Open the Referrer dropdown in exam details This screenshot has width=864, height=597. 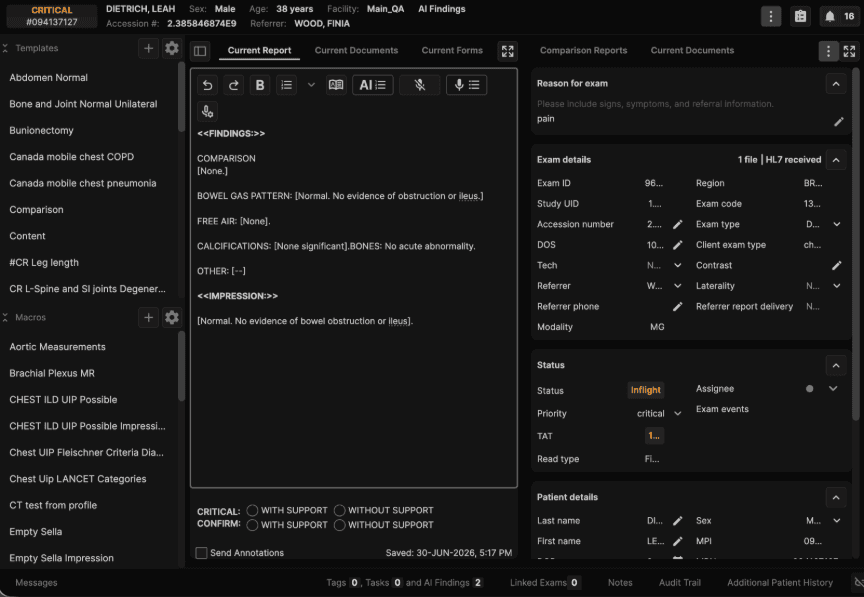[678, 286]
